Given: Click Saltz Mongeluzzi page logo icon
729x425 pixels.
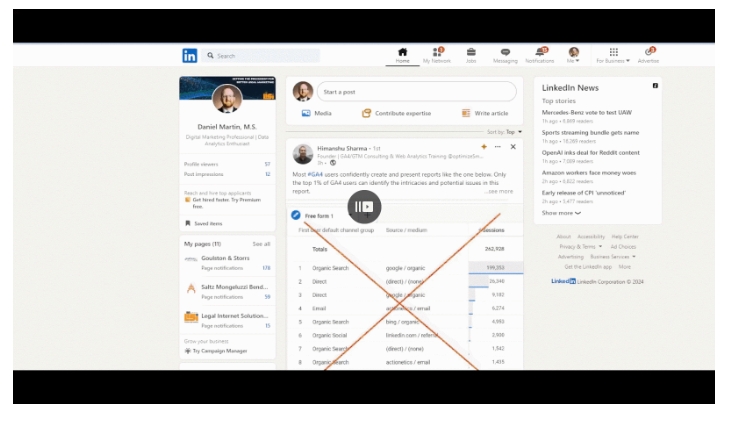Looking at the screenshot, I should [191, 289].
